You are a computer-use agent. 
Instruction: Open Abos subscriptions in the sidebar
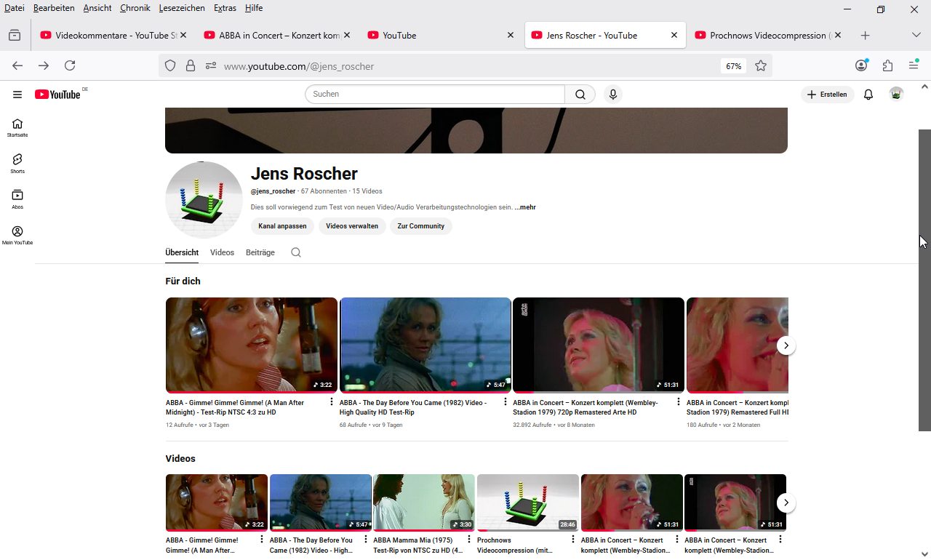17,199
